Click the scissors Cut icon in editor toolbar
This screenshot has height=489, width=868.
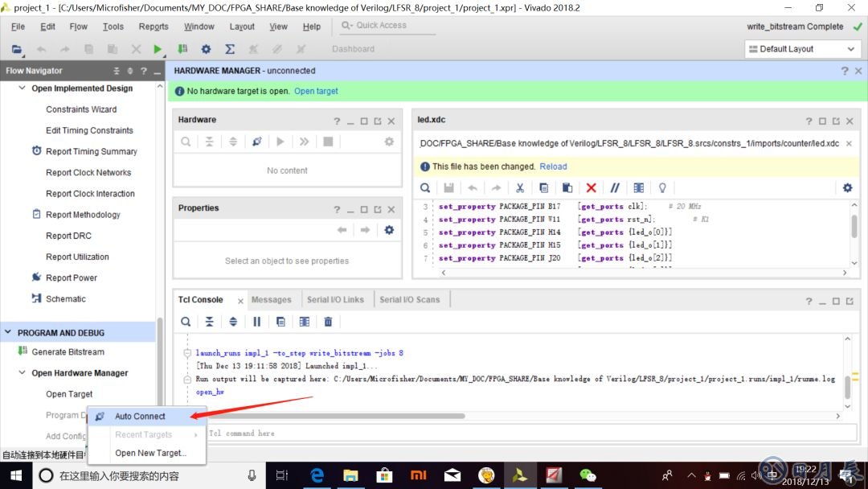tap(520, 187)
